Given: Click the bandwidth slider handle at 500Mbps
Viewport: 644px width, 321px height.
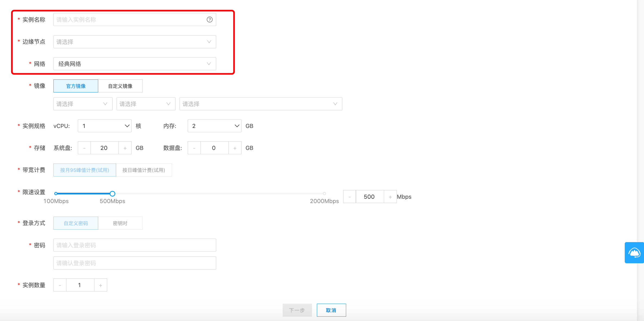Looking at the screenshot, I should click(x=112, y=194).
